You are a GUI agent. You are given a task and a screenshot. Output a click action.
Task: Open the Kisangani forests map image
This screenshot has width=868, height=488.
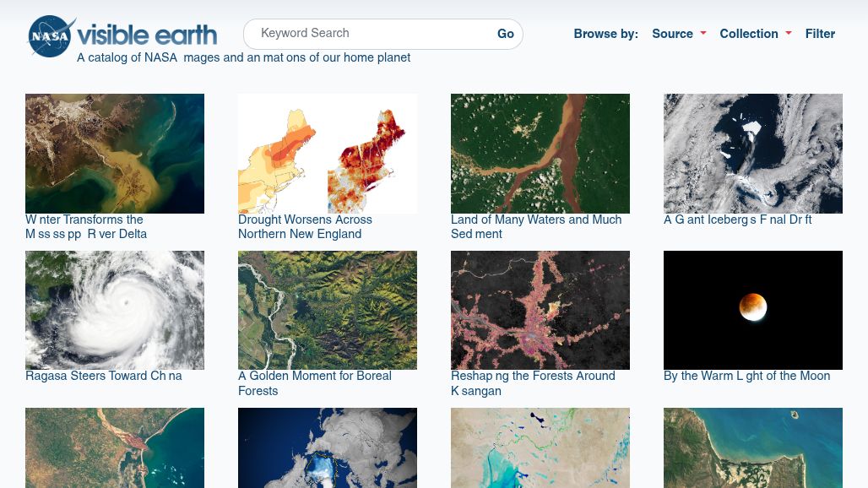pyautogui.click(x=540, y=310)
